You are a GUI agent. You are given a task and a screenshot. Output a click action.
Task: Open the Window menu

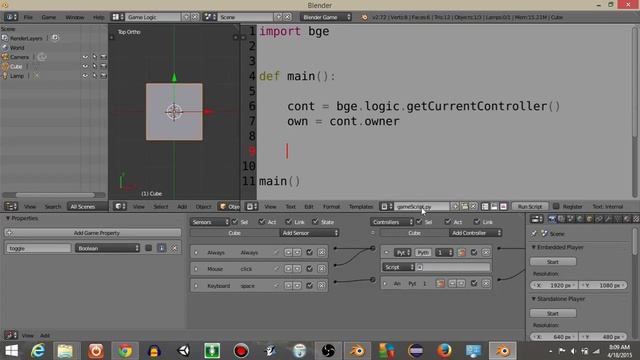pyautogui.click(x=74, y=17)
